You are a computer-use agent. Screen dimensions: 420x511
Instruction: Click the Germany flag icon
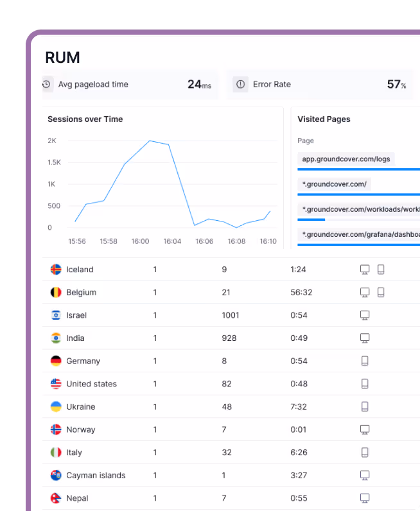(56, 361)
